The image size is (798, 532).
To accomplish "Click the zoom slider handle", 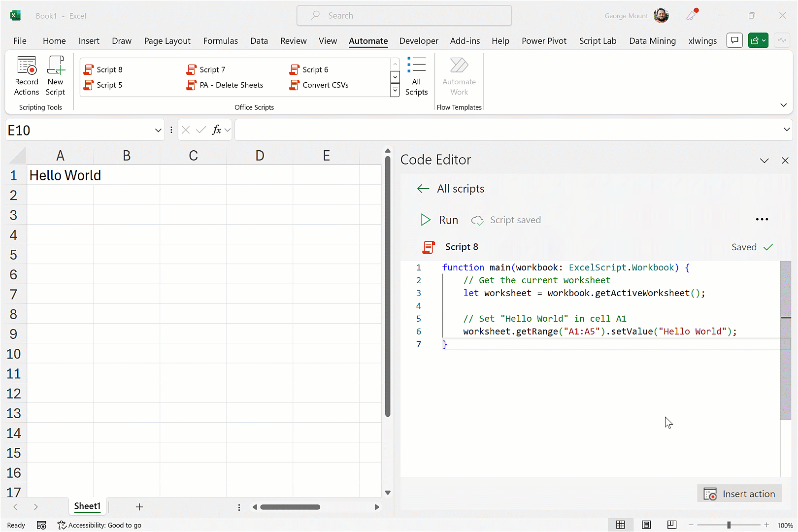I will [729, 525].
